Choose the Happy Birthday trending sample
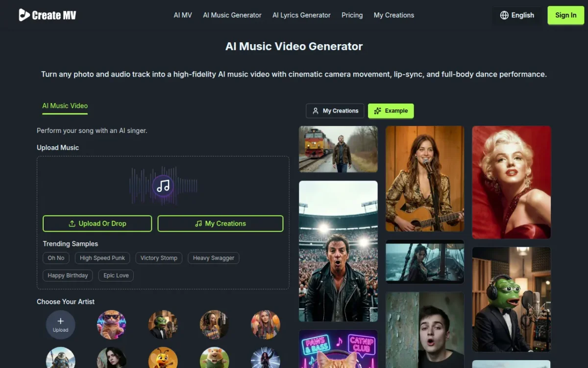Image resolution: width=588 pixels, height=368 pixels. [x=68, y=276]
